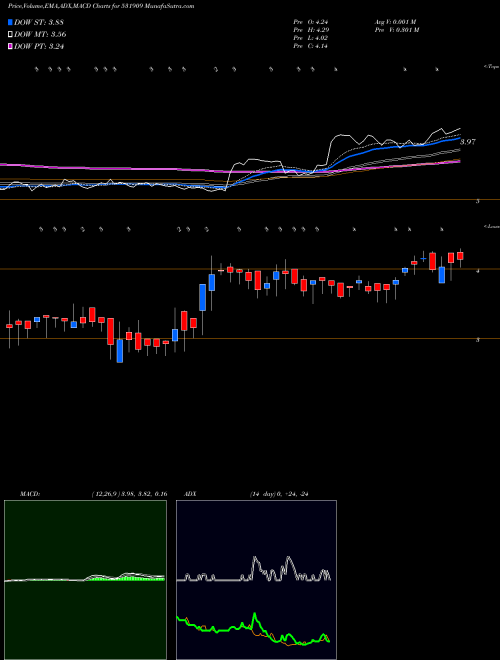Open the green MACD indicator chart
500x660 pixels.
[x=85, y=580]
